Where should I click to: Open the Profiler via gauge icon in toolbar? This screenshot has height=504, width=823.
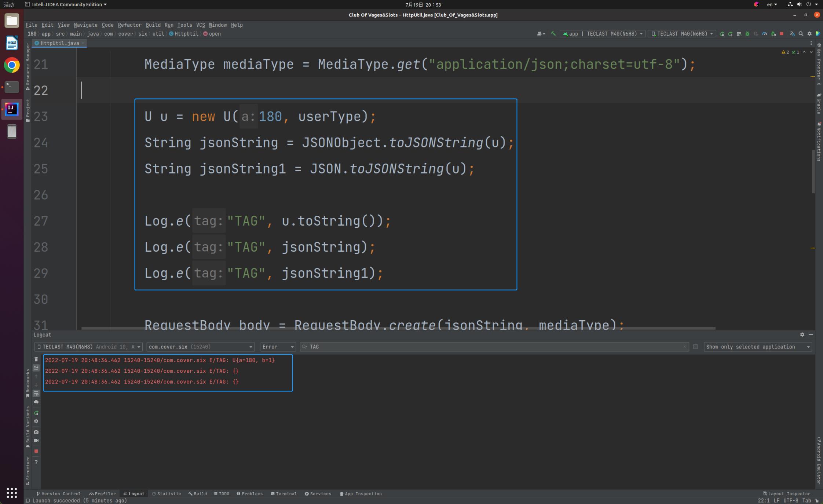click(765, 33)
